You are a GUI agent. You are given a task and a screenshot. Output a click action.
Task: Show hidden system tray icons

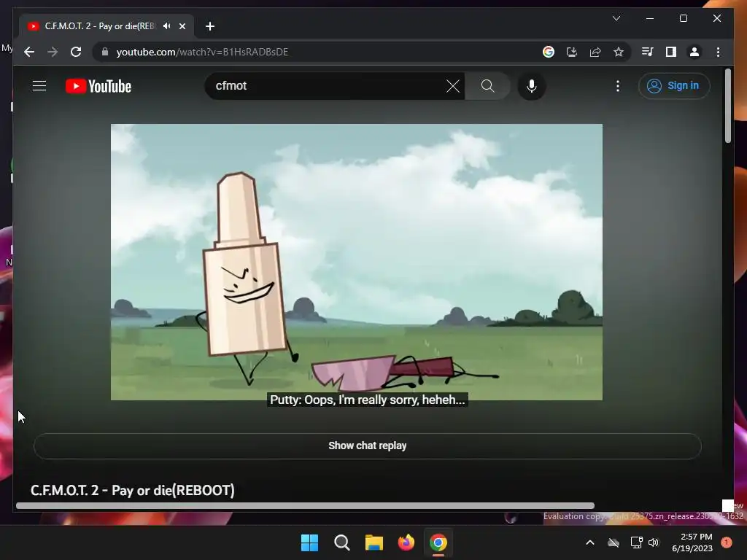click(589, 542)
